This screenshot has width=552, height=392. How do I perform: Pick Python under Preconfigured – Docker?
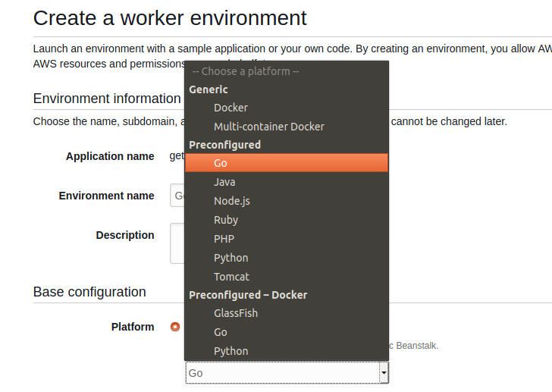pos(231,351)
